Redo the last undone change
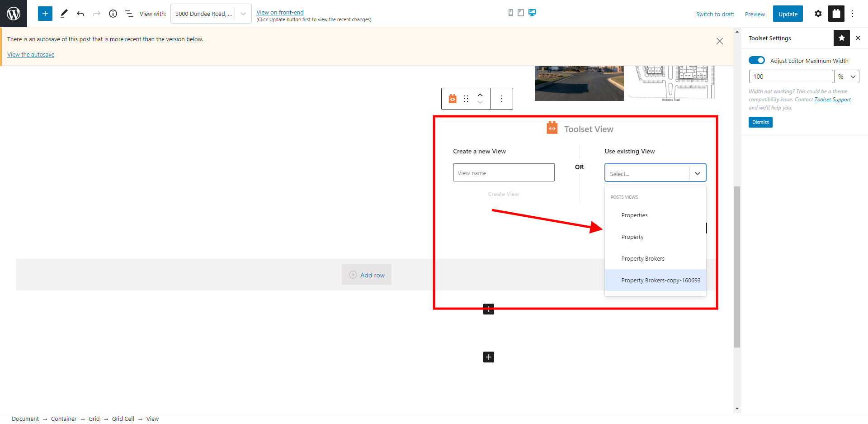Viewport: 868px width, 424px height. (97, 14)
